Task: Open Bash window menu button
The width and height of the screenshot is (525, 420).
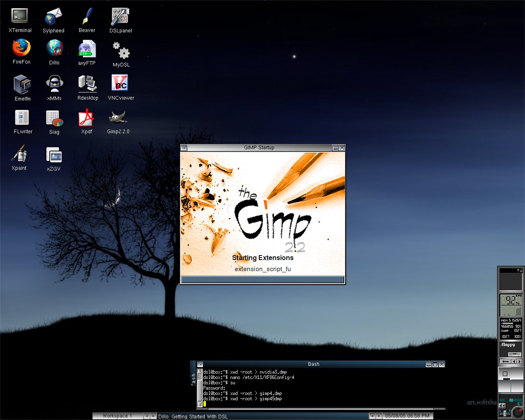Action: 200,364
